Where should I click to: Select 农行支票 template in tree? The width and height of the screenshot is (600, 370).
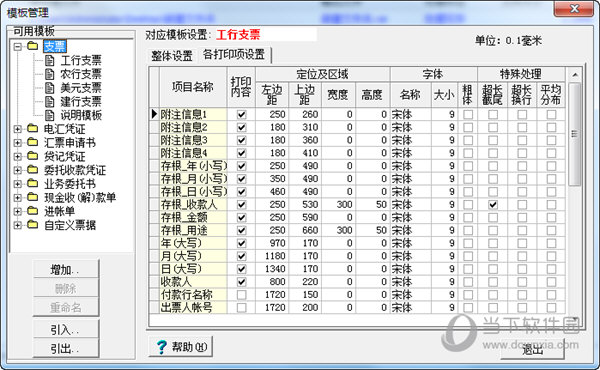tap(81, 74)
